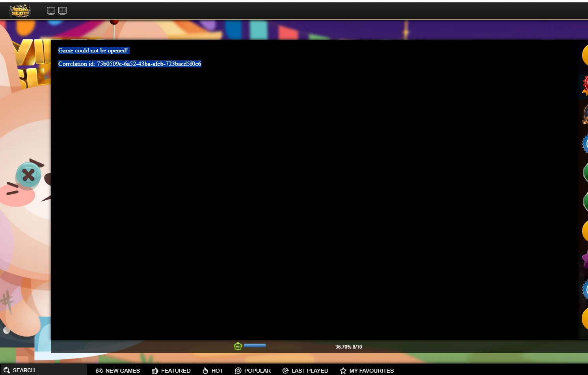Open the HOT games tab
The width and height of the screenshot is (588, 375).
pos(212,371)
